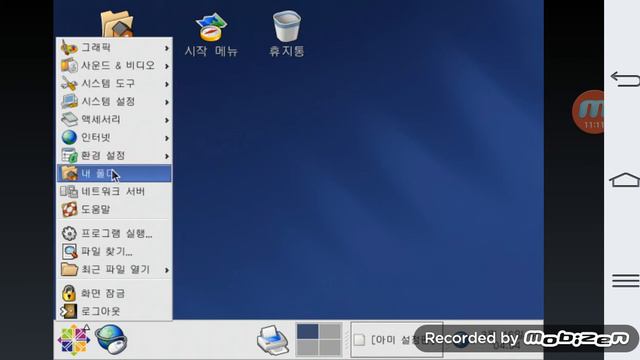Open the 시작 메뉴 desktop icon
Viewport: 640px width, 360px height.
211,35
